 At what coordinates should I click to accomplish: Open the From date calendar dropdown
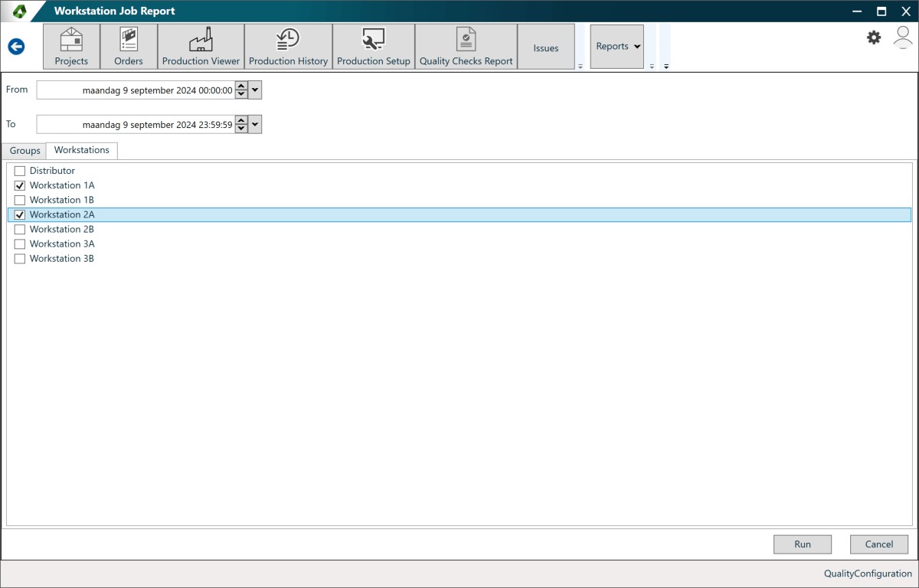tap(256, 90)
